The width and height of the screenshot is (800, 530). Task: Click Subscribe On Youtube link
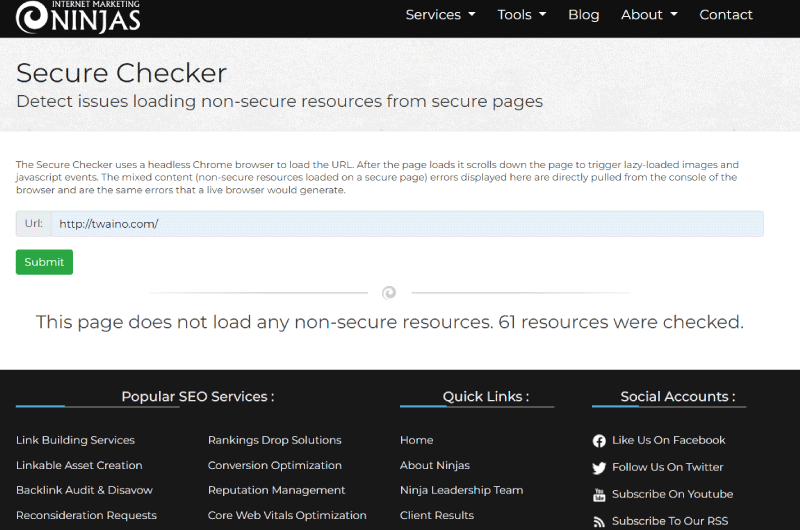[672, 494]
